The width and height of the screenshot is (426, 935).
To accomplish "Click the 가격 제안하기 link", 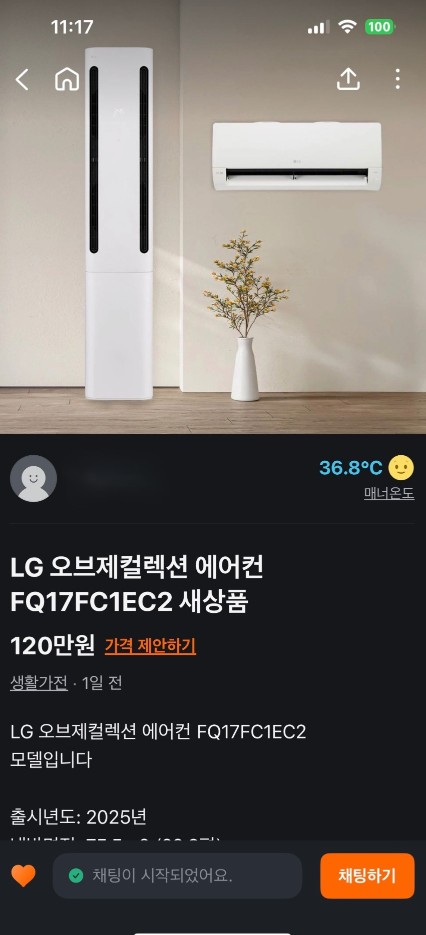I will (150, 646).
